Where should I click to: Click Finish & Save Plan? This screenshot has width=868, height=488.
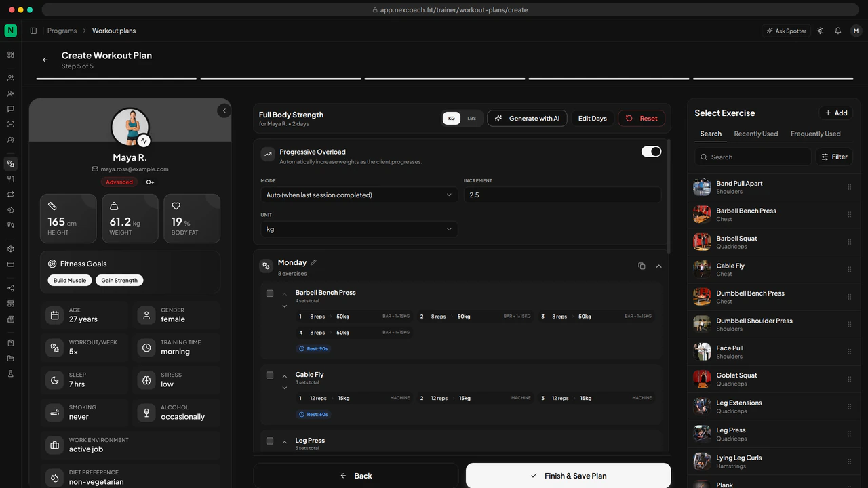pos(568,476)
